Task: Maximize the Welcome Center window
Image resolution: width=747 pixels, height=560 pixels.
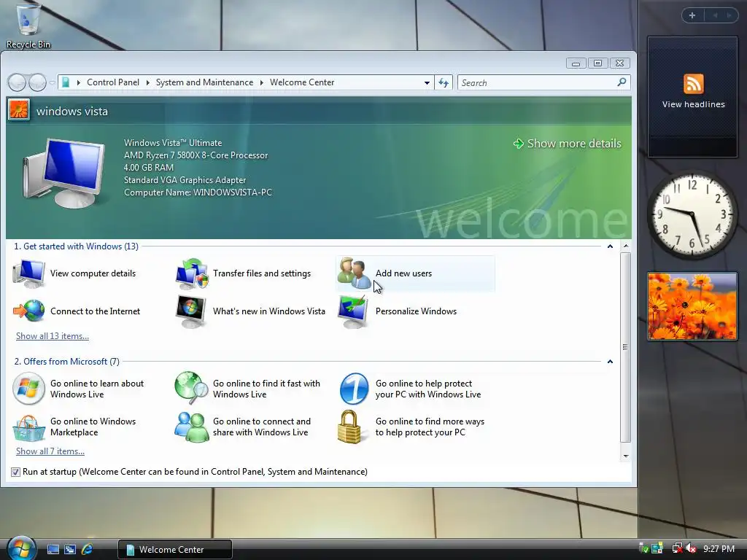Action: coord(598,63)
